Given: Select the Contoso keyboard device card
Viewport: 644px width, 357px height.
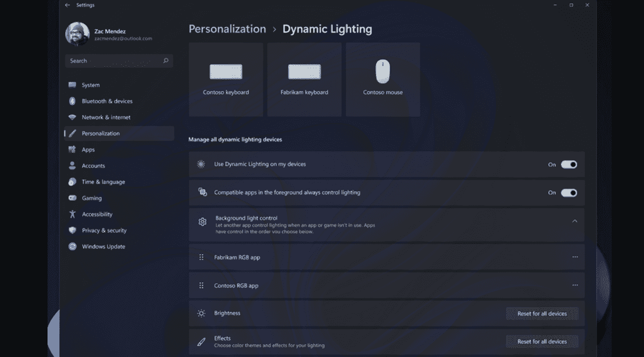Looking at the screenshot, I should tap(226, 80).
